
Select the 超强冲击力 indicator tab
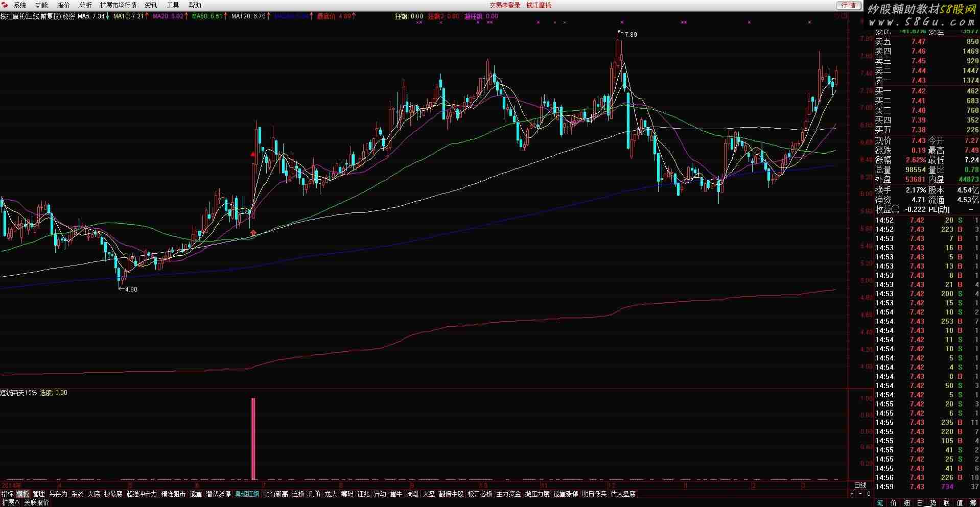click(142, 494)
